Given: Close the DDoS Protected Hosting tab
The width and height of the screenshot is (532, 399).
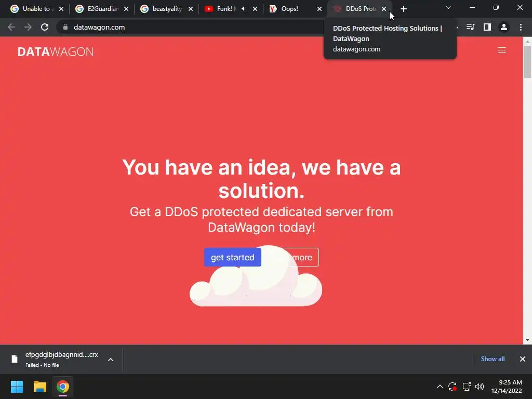Looking at the screenshot, I should pos(384,9).
